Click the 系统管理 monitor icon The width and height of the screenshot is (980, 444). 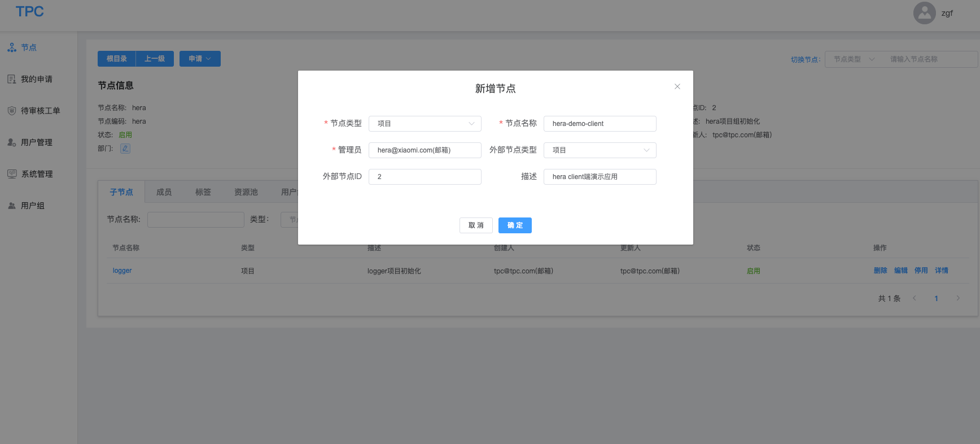12,174
